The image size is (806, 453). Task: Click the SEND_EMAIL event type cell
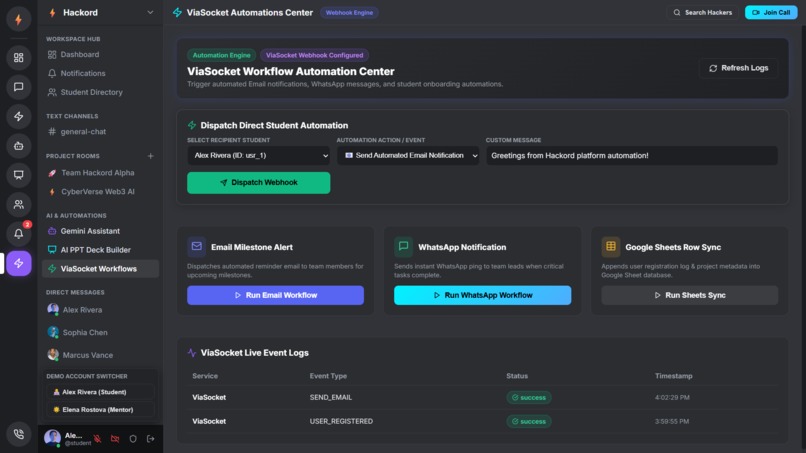coord(331,397)
